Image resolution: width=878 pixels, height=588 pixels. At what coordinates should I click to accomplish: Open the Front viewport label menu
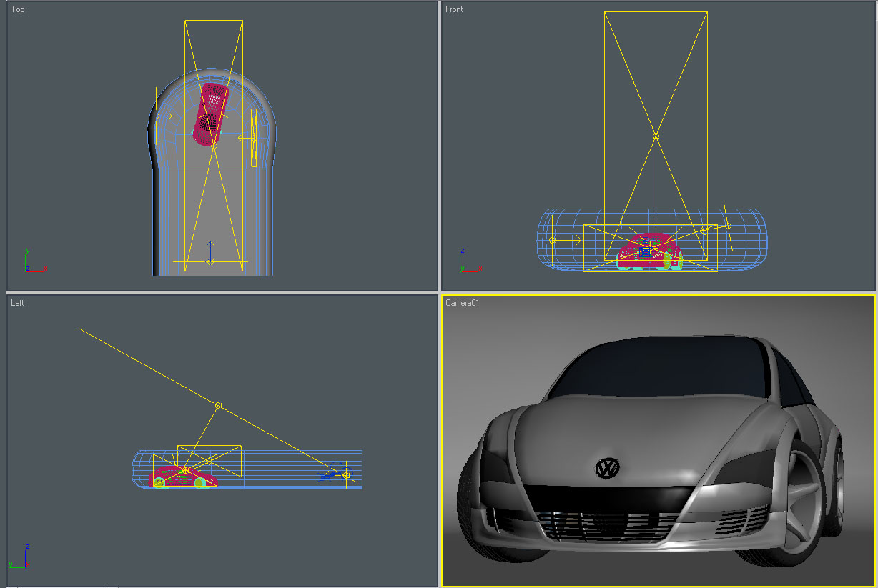[x=454, y=9]
